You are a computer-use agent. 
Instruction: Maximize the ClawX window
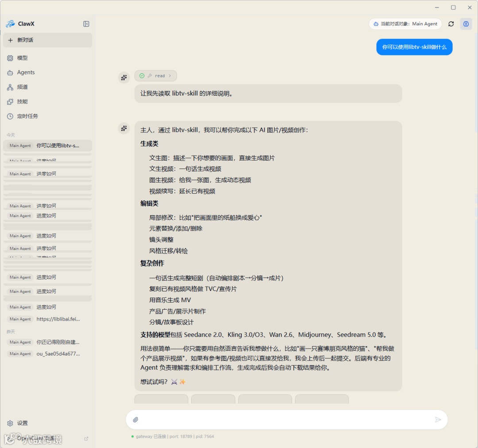[453, 8]
